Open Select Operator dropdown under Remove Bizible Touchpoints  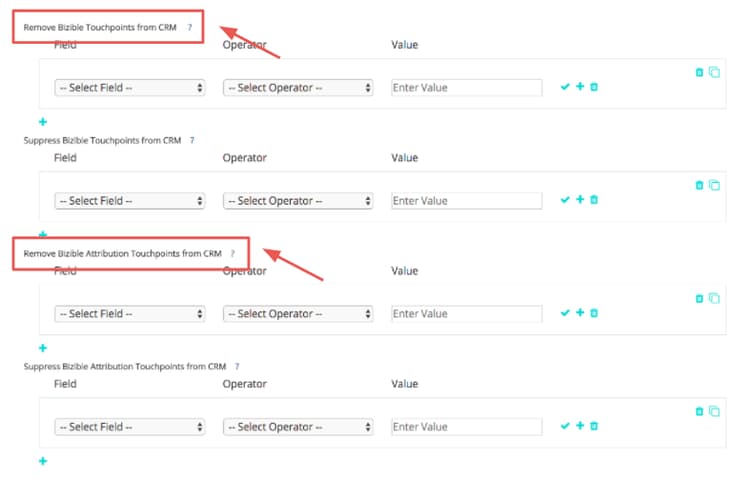298,88
